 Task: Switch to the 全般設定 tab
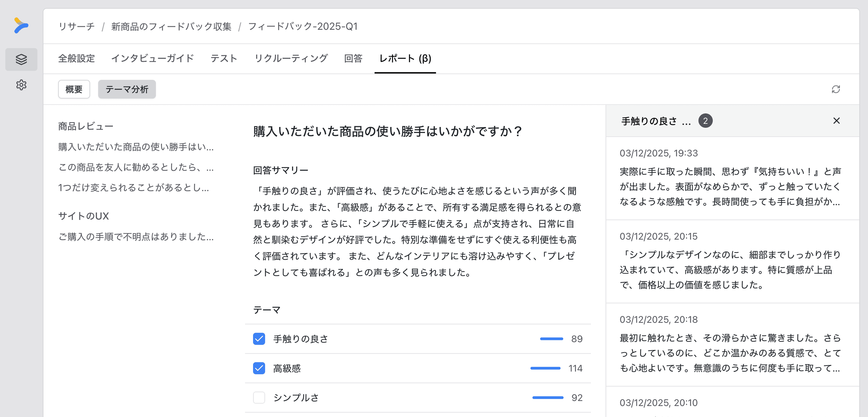click(76, 58)
